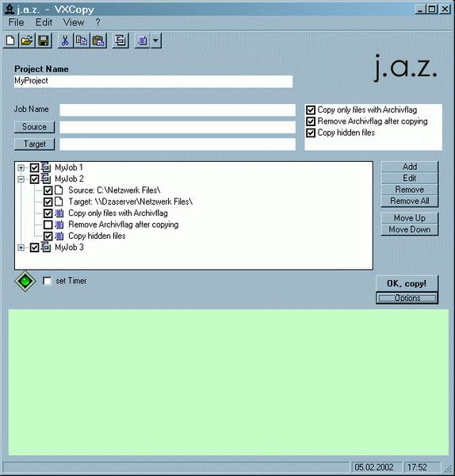Collapse the MyJob 2 tree node
455x476 pixels.
coord(21,179)
